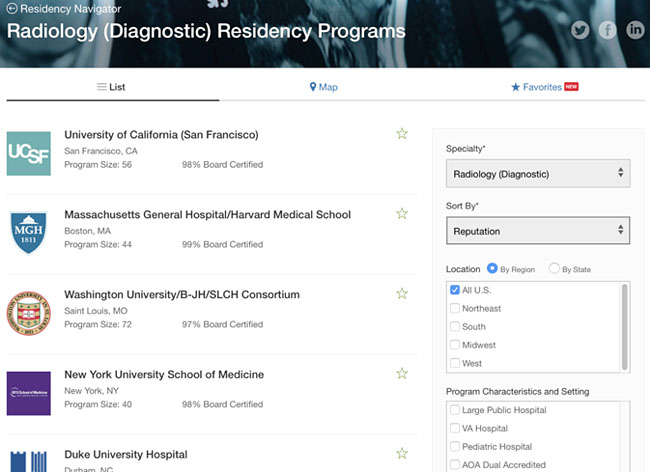The image size is (650, 472).
Task: Favorite the UCSF program star
Action: coord(402,133)
